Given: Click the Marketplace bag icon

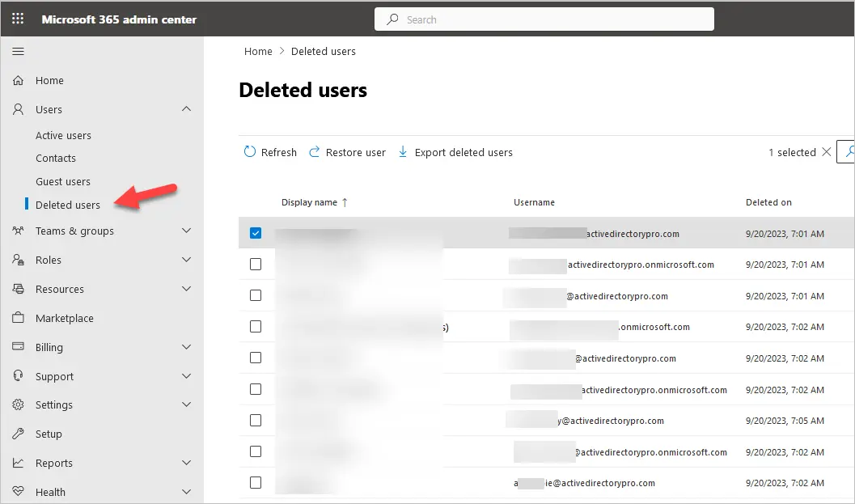Looking at the screenshot, I should [x=18, y=317].
